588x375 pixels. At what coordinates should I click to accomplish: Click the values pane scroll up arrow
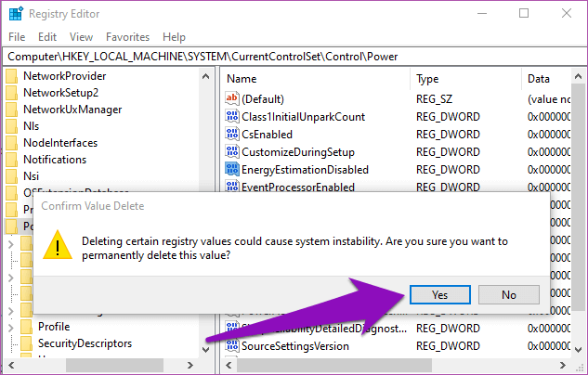click(x=578, y=76)
